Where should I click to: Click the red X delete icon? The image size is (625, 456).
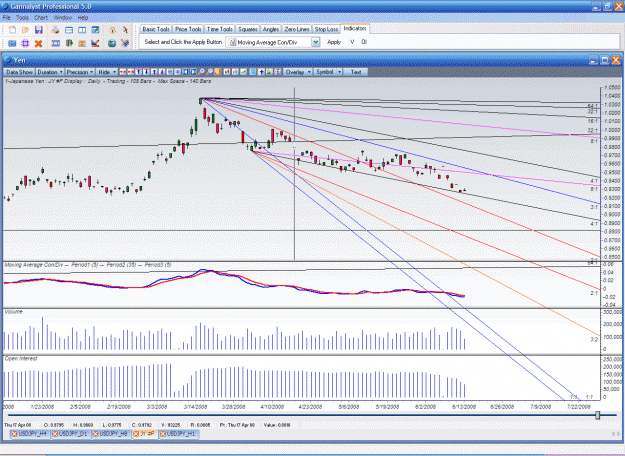tap(38, 43)
